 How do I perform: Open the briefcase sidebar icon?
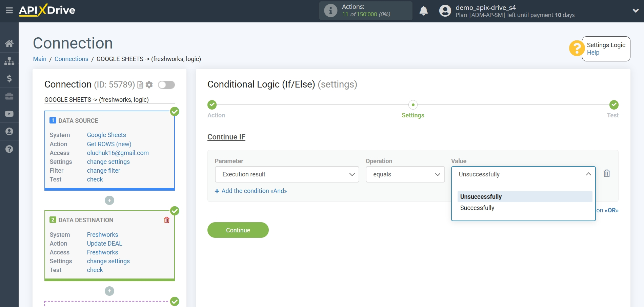[x=9, y=96]
